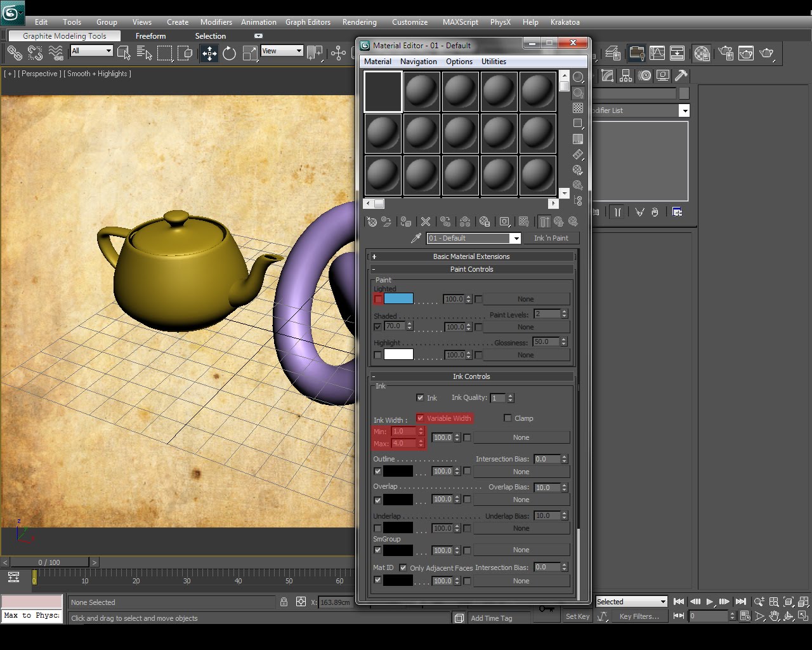
Task: Open the Rendering menu
Action: (x=359, y=22)
